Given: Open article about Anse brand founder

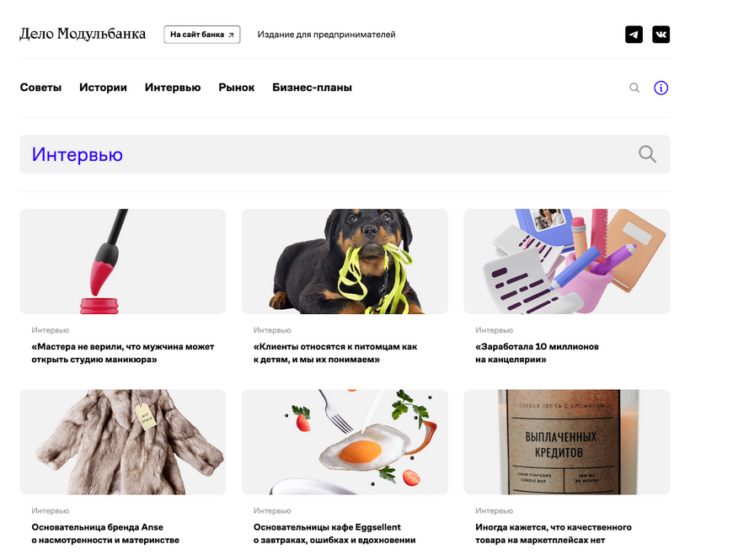Looking at the screenshot, I should click(x=105, y=534).
